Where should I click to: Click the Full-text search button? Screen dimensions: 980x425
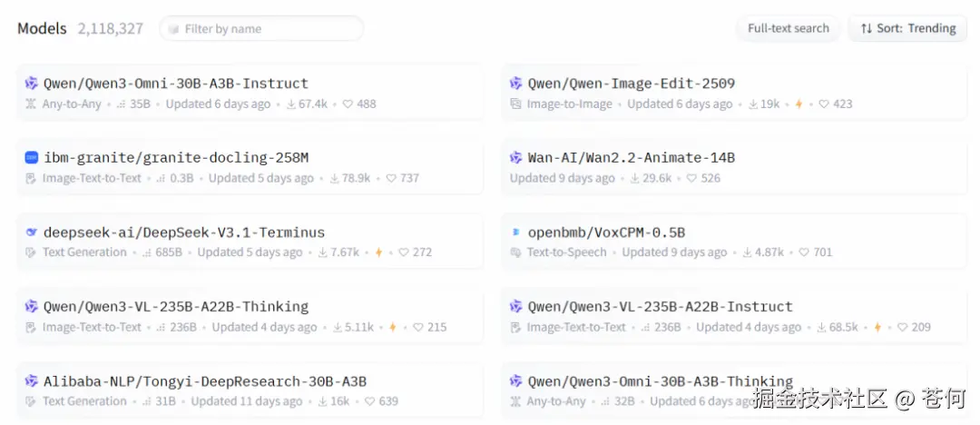pyautogui.click(x=788, y=28)
